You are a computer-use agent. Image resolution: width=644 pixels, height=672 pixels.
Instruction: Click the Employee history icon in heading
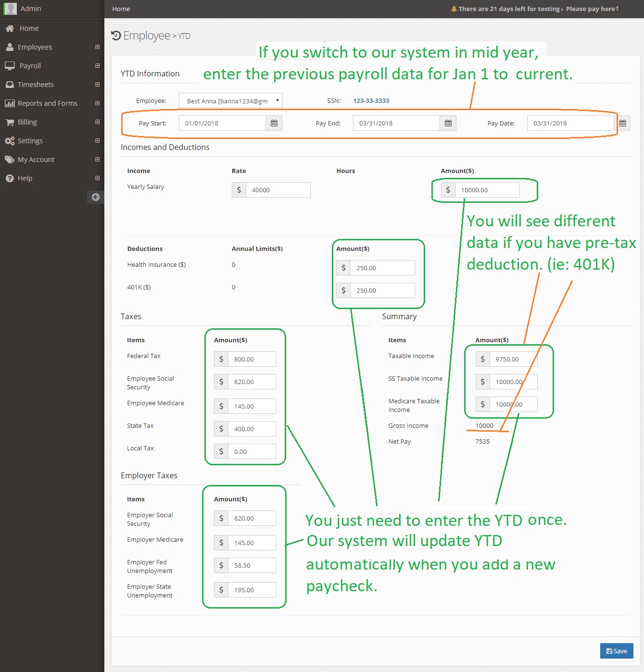click(116, 36)
